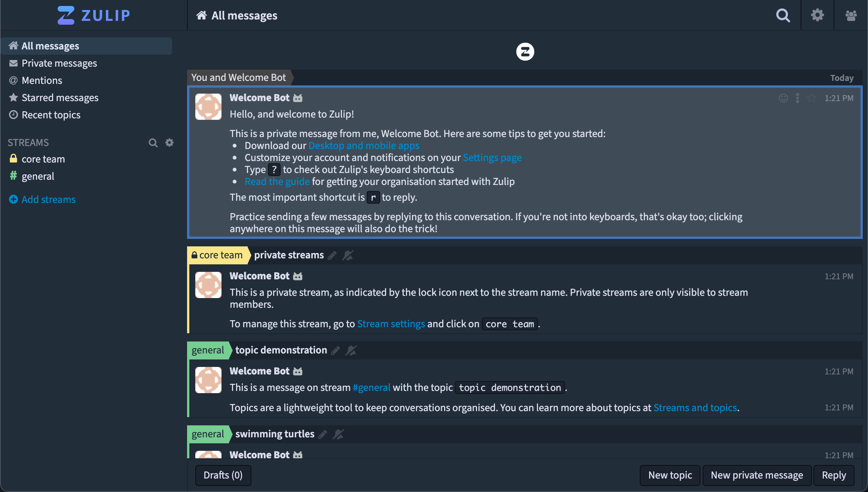This screenshot has height=492, width=868.
Task: Edit the 'private streams' topic pencil icon
Action: (332, 255)
